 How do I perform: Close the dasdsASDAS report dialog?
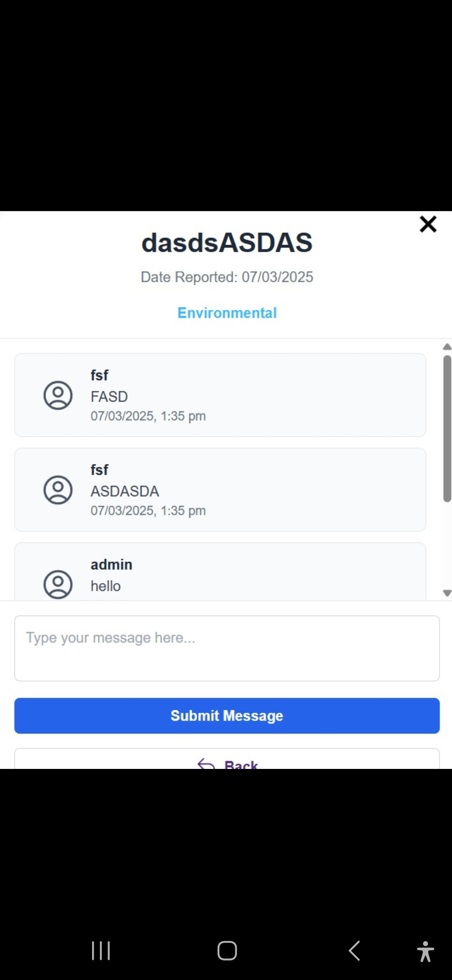pyautogui.click(x=428, y=224)
